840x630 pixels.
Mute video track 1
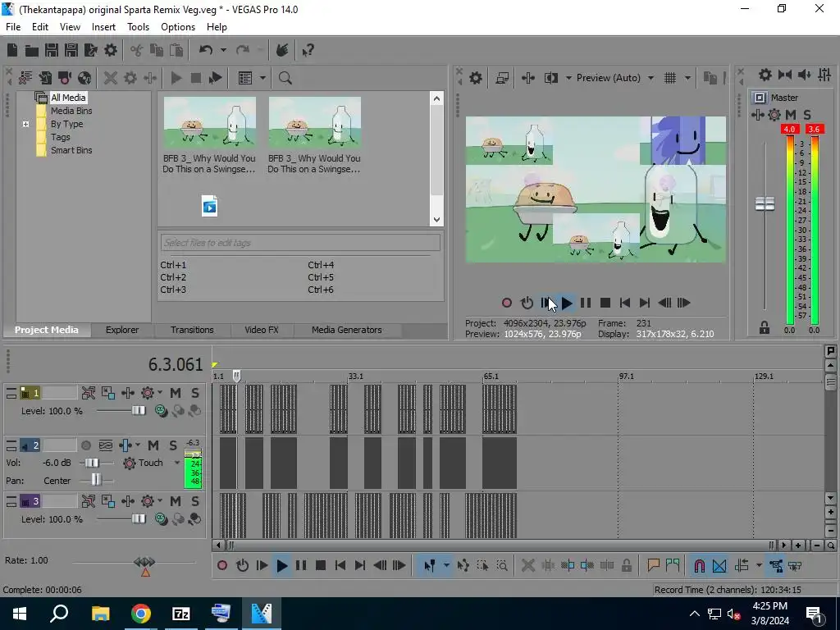coord(176,393)
